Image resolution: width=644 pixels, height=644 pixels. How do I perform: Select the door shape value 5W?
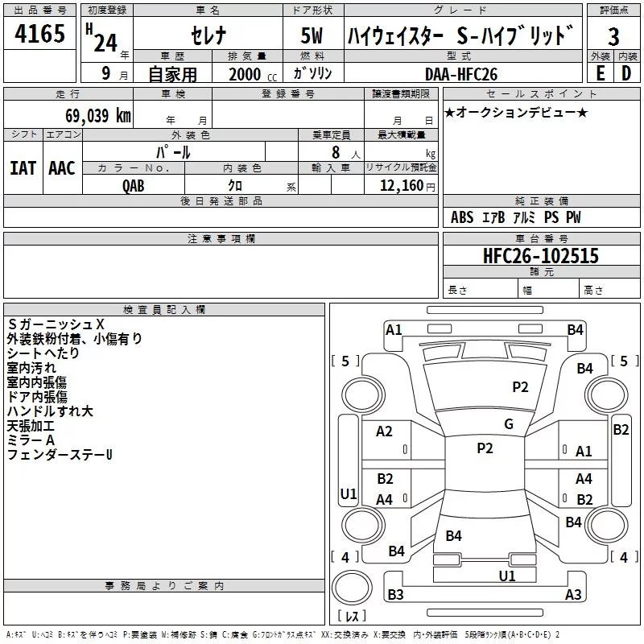312,35
